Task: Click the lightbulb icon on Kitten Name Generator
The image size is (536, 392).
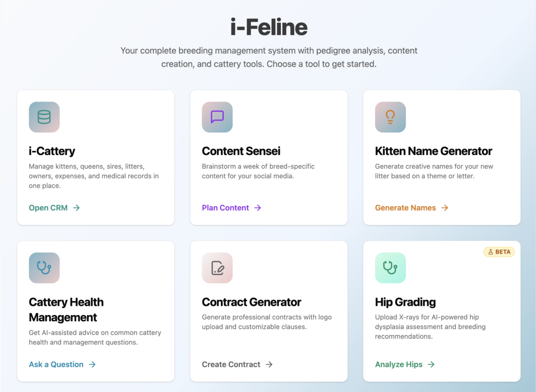Action: [x=390, y=117]
